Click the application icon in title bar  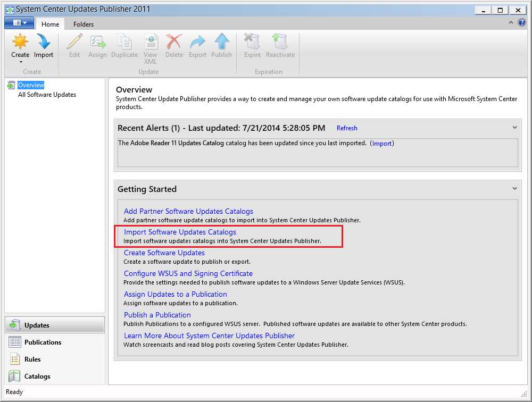[x=10, y=10]
